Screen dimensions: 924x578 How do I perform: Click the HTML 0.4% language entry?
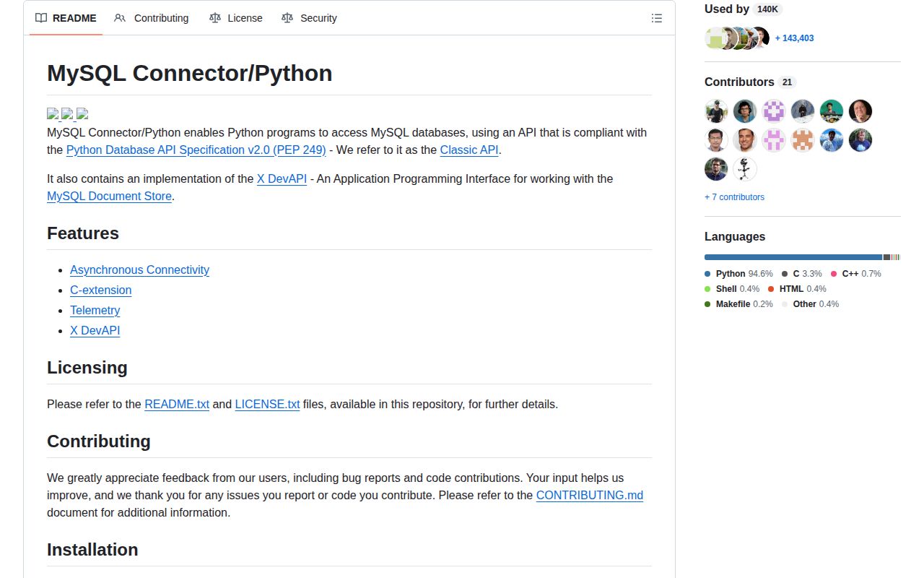[x=797, y=289]
